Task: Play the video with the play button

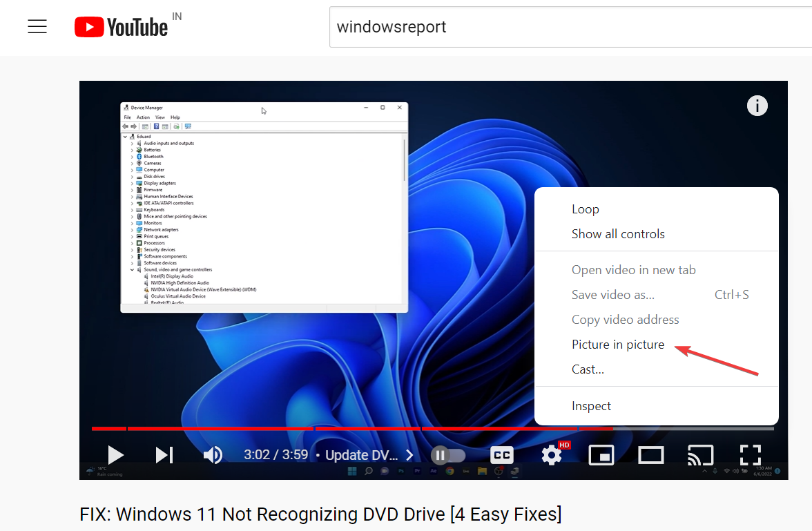Action: (x=115, y=455)
